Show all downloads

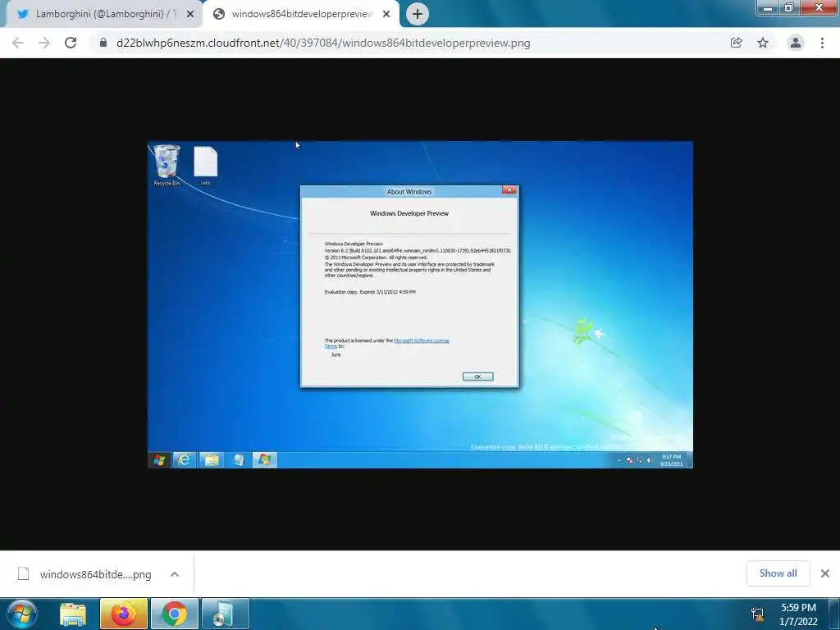click(x=778, y=573)
